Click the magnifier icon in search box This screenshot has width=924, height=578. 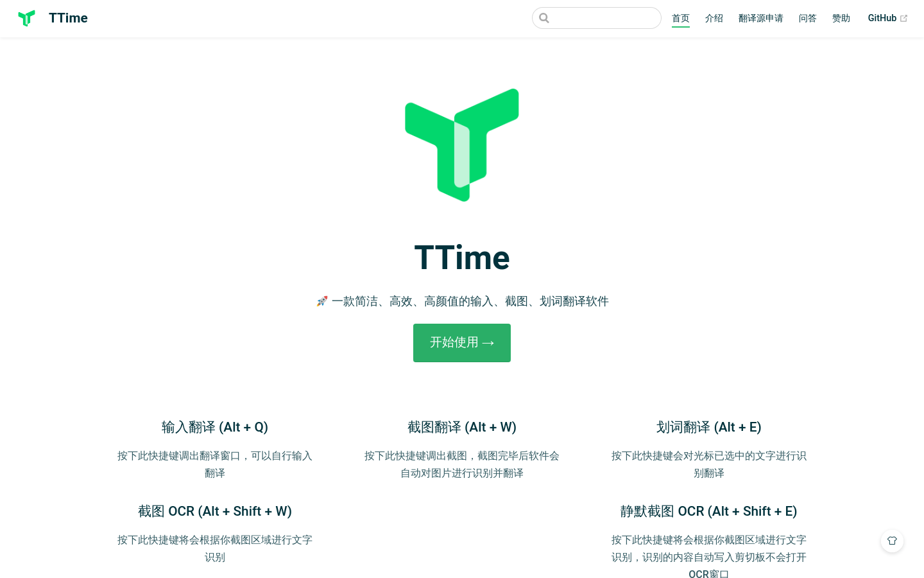pyautogui.click(x=544, y=18)
